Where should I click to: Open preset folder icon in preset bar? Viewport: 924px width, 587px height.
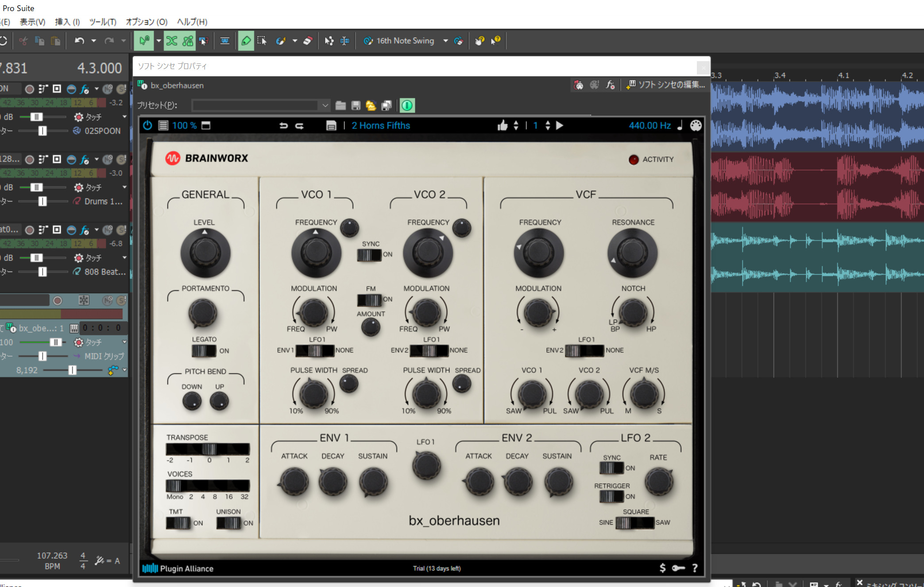[x=340, y=105]
